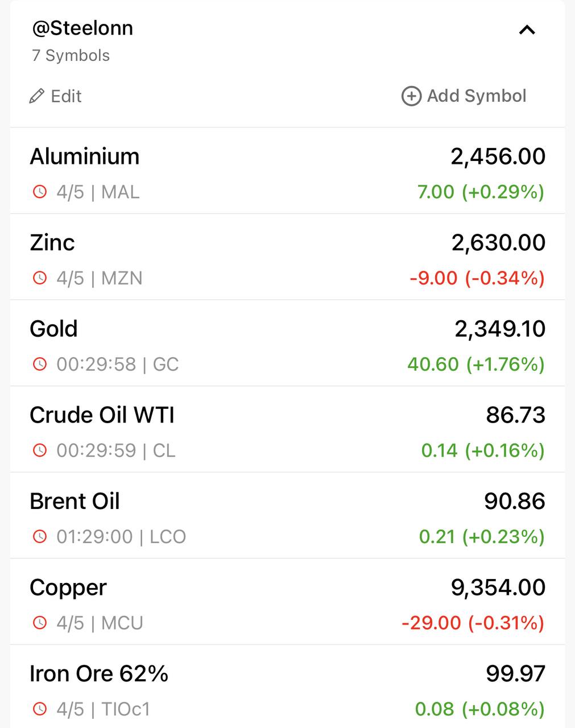This screenshot has width=575, height=728.
Task: Click the plus circle Add Symbol icon
Action: 411,96
